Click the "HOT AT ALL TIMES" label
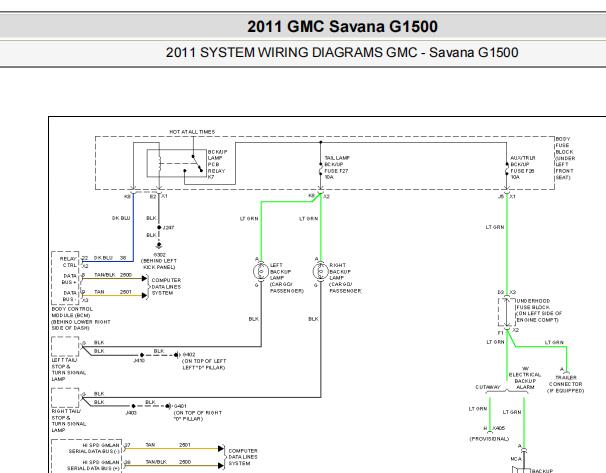The width and height of the screenshot is (606, 473). [192, 132]
